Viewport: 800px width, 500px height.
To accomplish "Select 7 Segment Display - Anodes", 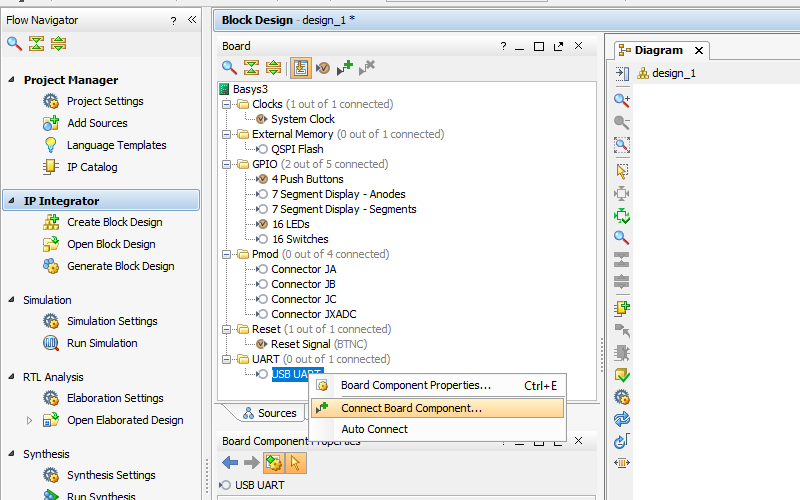I will click(338, 194).
